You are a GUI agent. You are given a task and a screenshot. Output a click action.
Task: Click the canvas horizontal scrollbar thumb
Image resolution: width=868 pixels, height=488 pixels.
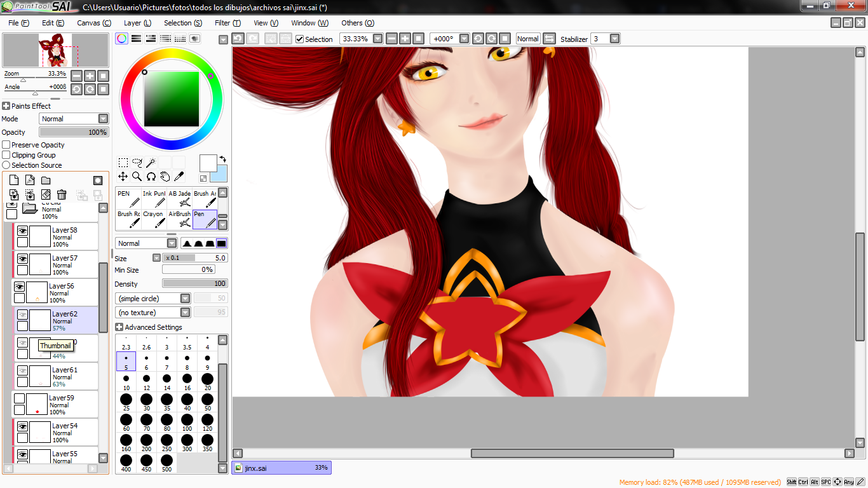coord(572,453)
